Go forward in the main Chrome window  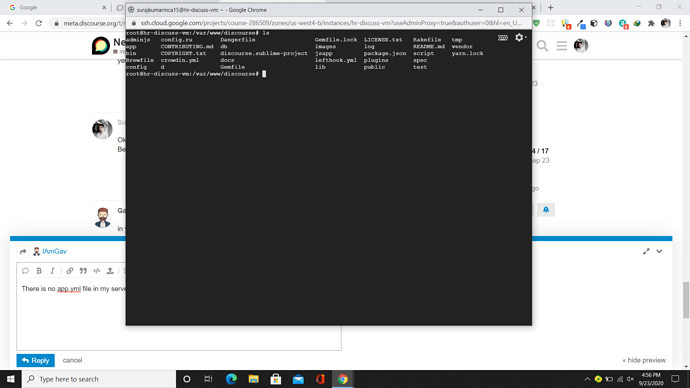[24, 23]
